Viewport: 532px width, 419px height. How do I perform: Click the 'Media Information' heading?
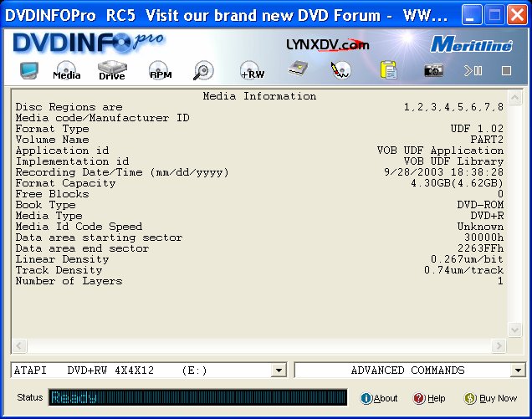click(x=259, y=96)
